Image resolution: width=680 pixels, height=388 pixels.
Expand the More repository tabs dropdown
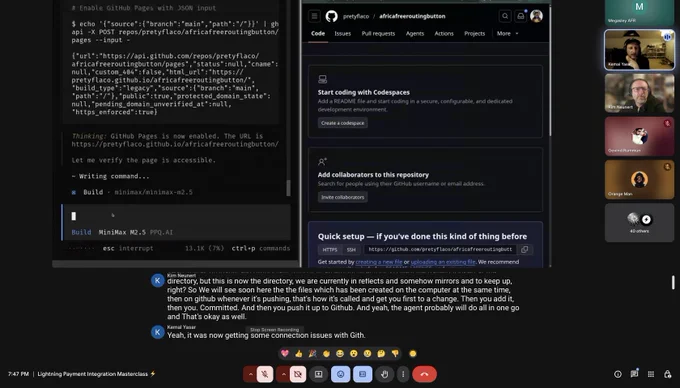click(507, 33)
